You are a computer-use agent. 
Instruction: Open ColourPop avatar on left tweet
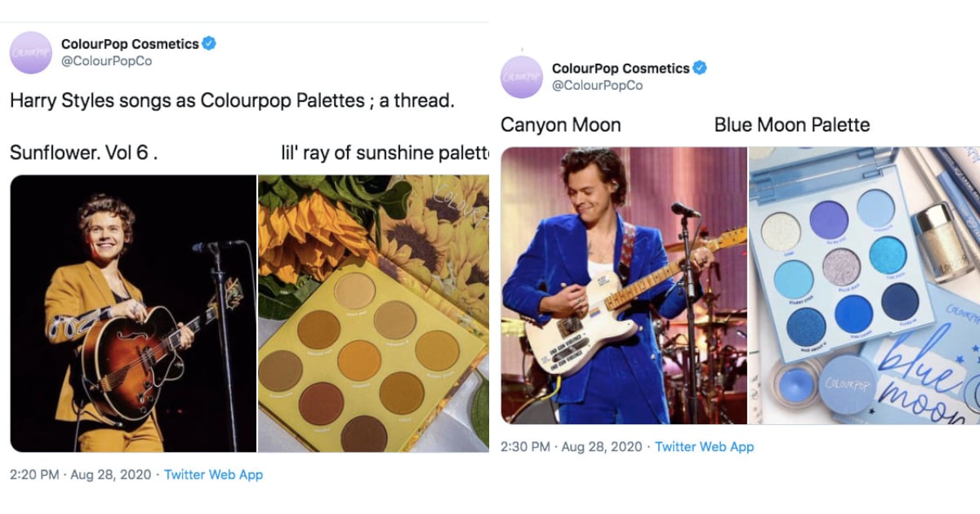31,52
